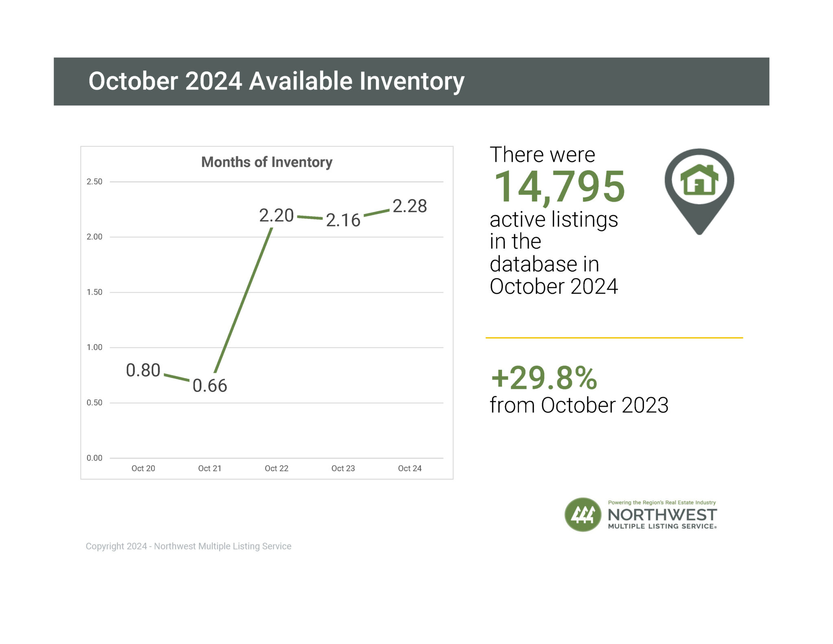Click the Oct 20 x-axis label
The image size is (833, 644).
(143, 468)
